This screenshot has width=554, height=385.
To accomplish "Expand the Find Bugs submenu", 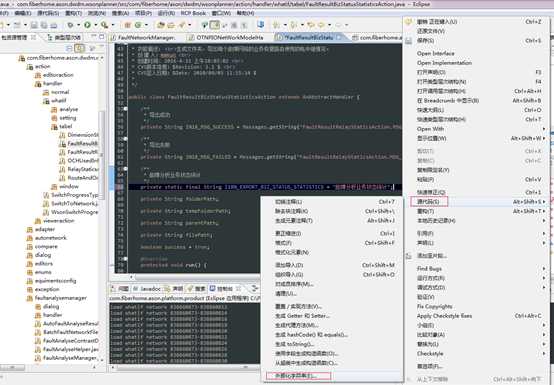I will (x=544, y=269).
